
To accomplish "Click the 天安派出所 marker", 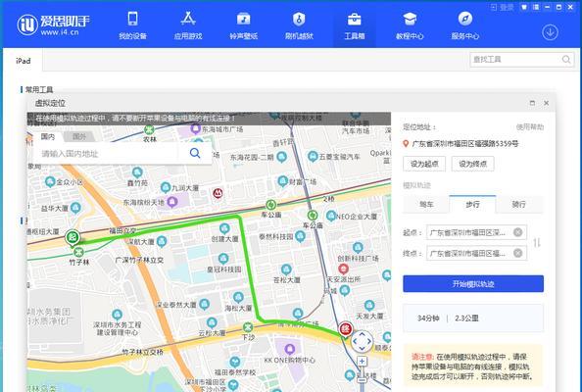I will pyautogui.click(x=343, y=269).
